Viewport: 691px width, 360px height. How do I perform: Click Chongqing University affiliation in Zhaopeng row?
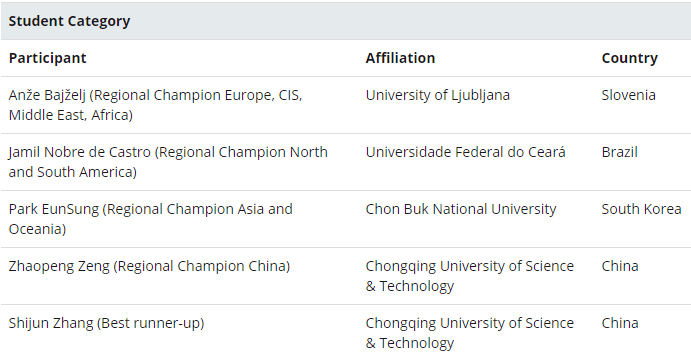pos(469,276)
